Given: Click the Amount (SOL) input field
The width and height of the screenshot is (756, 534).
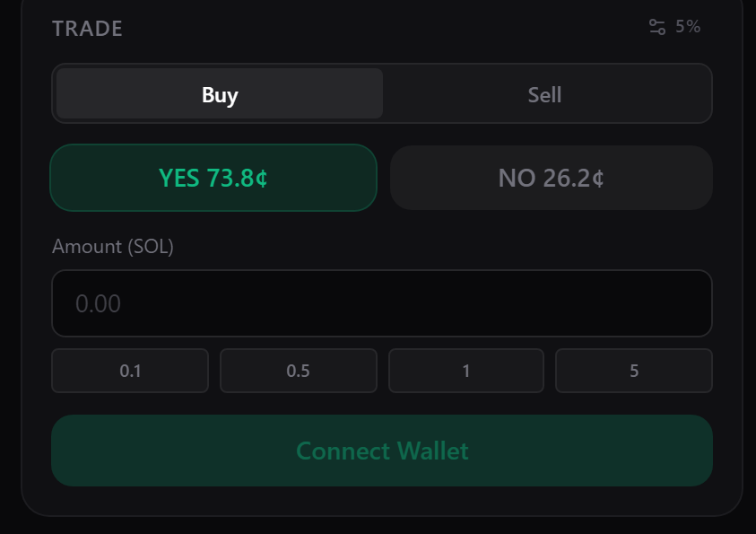Looking at the screenshot, I should pyautogui.click(x=381, y=303).
